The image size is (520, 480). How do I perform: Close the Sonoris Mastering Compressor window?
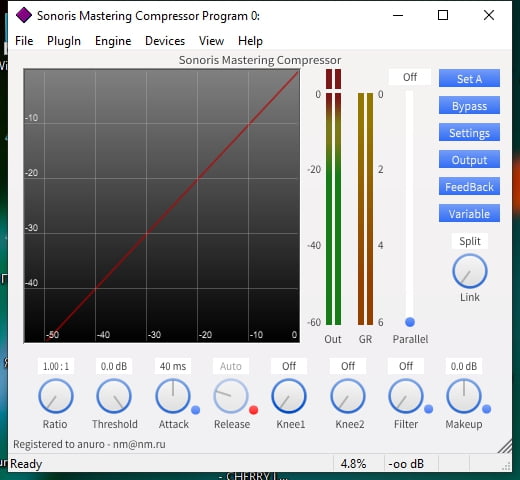click(489, 15)
